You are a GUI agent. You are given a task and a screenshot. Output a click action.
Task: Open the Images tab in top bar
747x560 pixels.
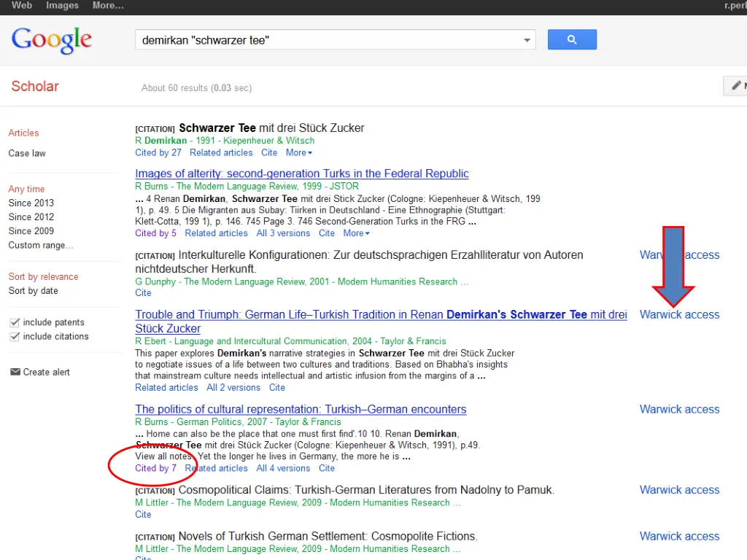(62, 6)
